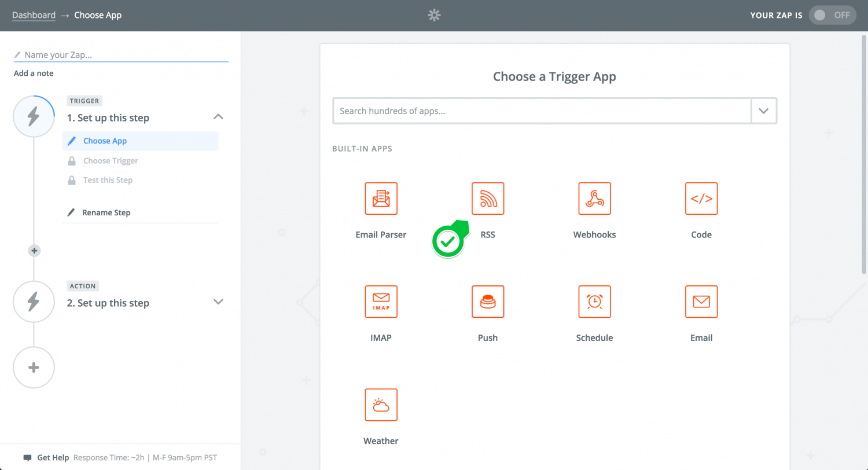This screenshot has height=470, width=868.
Task: Click the BUILT-IN APPS heading
Action: pyautogui.click(x=362, y=149)
